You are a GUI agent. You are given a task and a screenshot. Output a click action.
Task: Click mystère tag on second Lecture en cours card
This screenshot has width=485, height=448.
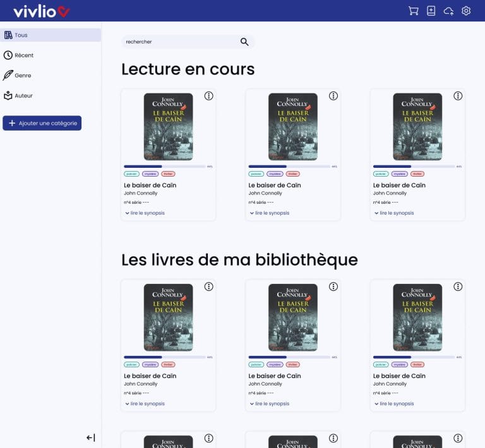coord(275,174)
